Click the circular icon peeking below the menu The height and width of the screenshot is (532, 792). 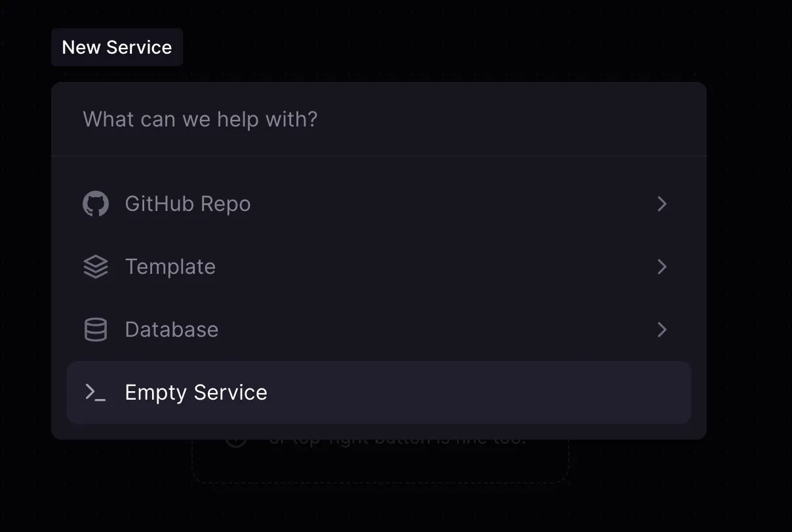pos(236,442)
